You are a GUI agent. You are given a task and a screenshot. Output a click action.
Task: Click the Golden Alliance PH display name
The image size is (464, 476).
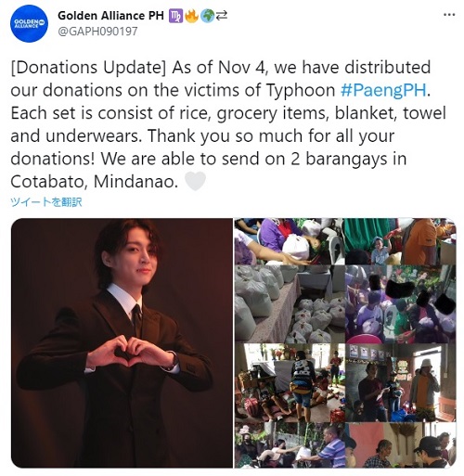[x=110, y=16]
